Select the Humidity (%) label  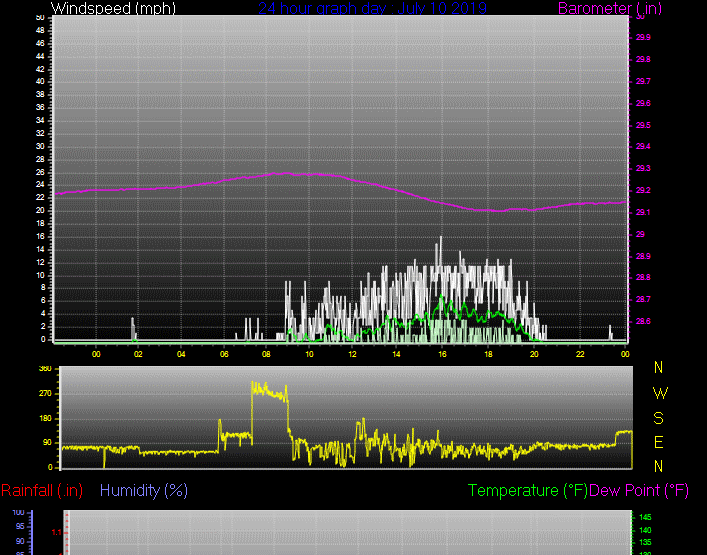click(144, 490)
